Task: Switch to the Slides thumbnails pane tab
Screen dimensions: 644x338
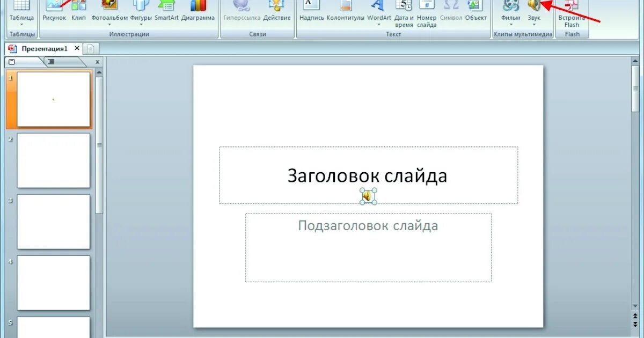Action: pos(12,62)
